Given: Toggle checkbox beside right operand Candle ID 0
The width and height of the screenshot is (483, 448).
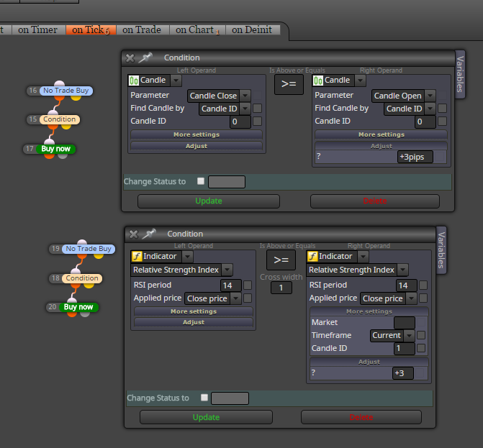Looking at the screenshot, I should click(x=443, y=122).
